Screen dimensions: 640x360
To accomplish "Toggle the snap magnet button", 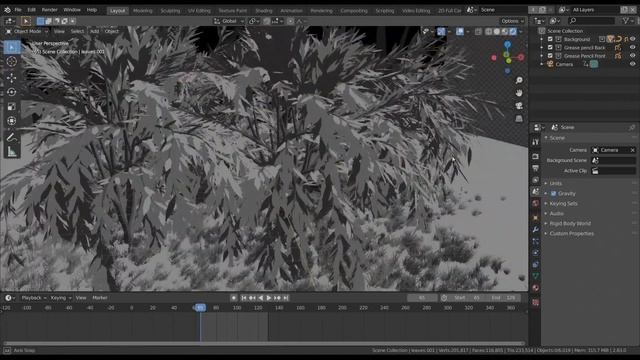I will (267, 21).
